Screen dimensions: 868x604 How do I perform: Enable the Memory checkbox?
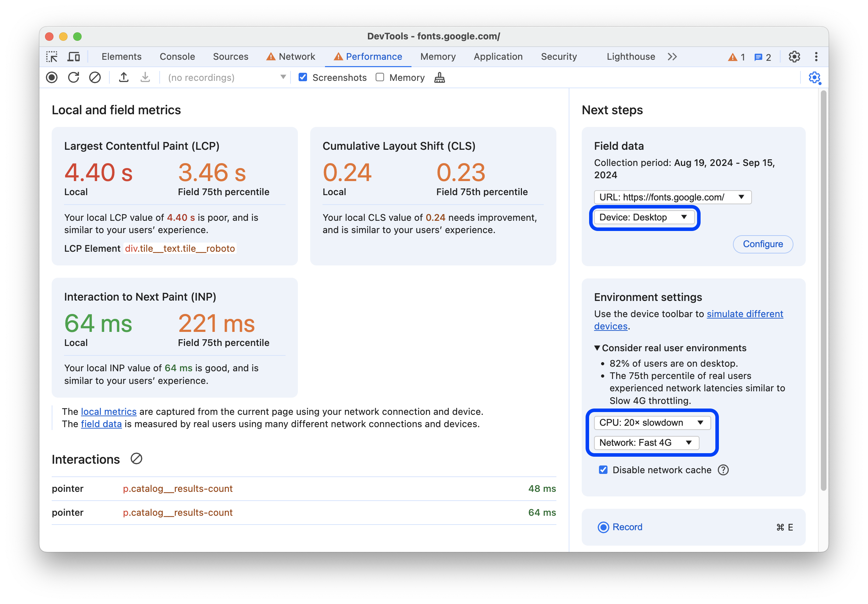tap(379, 78)
